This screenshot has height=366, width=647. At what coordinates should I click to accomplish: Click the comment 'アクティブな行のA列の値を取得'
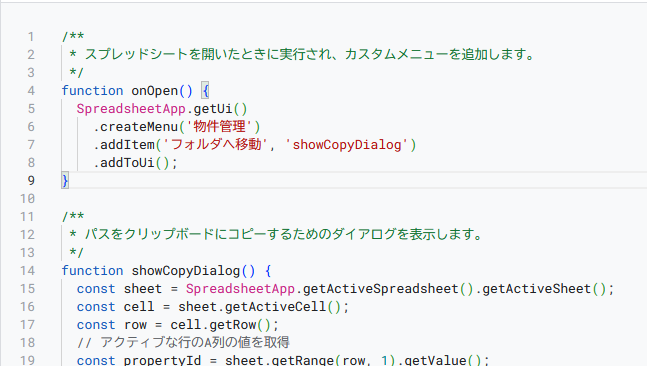pos(195,342)
